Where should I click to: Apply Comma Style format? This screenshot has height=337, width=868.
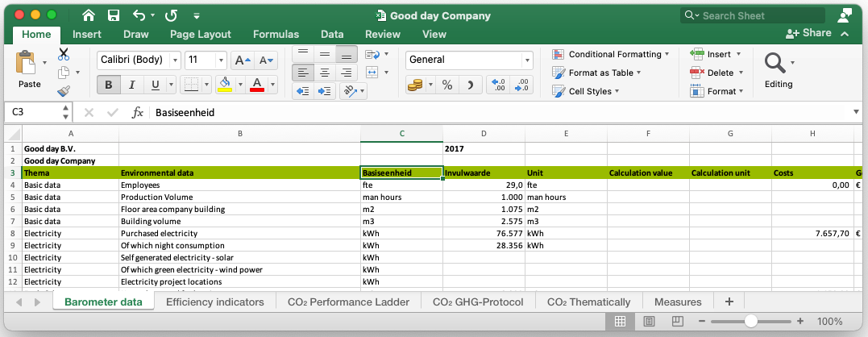tap(470, 85)
